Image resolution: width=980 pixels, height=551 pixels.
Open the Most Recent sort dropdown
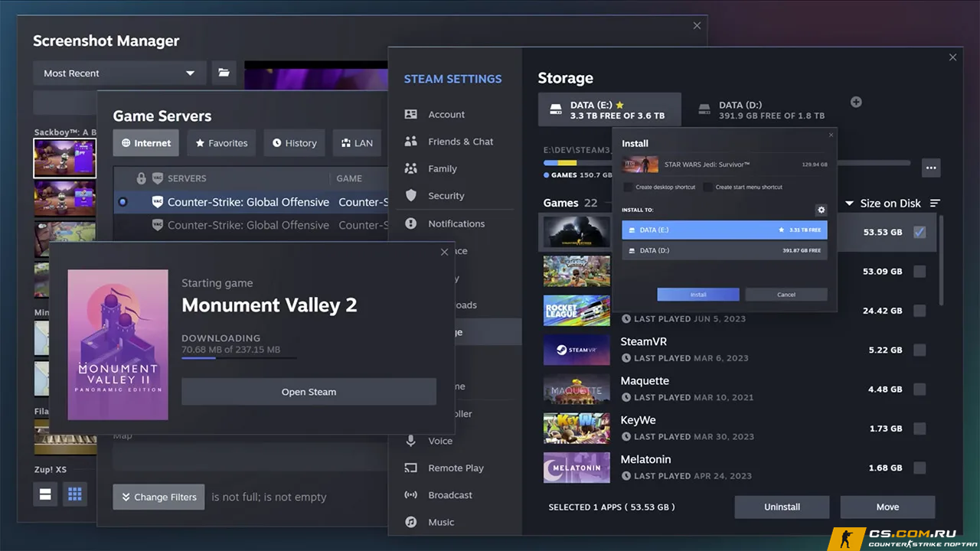click(x=119, y=73)
